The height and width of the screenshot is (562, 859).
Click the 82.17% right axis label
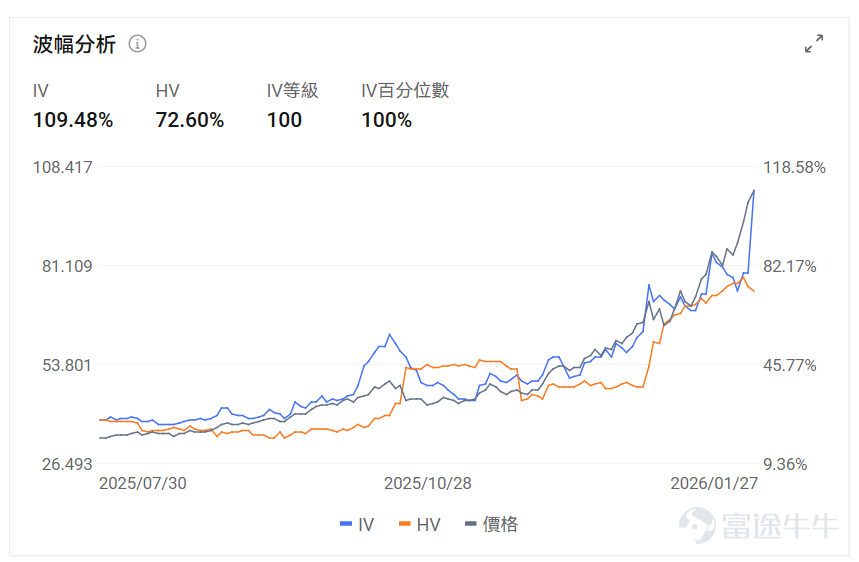click(x=790, y=266)
